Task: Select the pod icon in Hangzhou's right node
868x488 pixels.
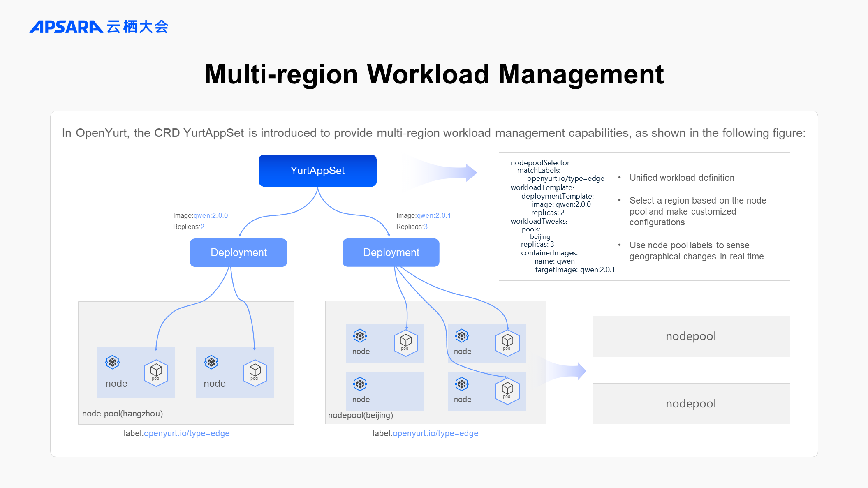Action: pos(255,372)
